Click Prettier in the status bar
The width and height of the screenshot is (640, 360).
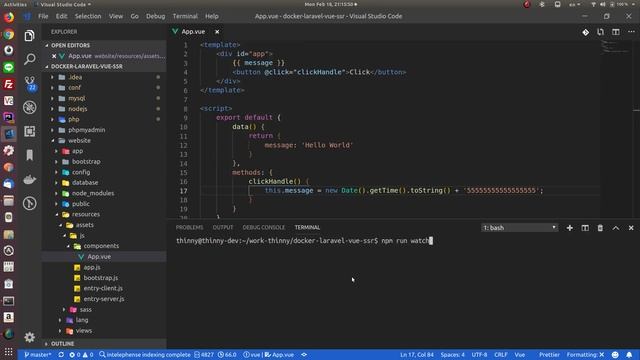[x=549, y=355]
